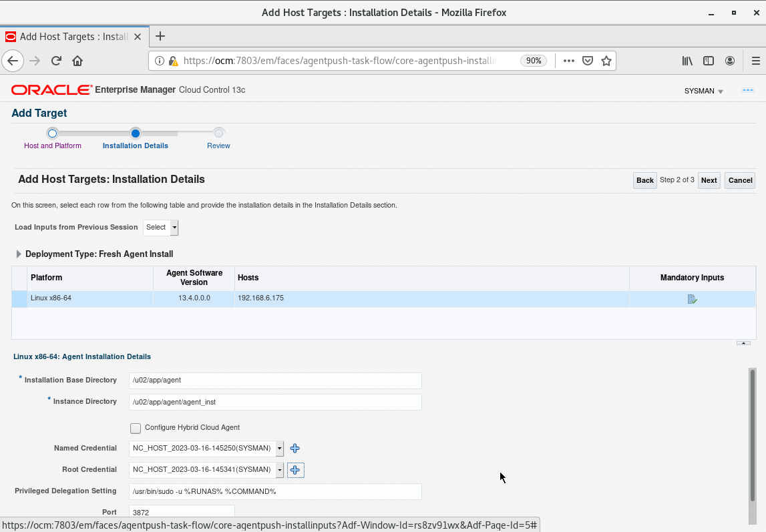Close the Add Host Targets tab
The image size is (766, 532).
coord(138,37)
